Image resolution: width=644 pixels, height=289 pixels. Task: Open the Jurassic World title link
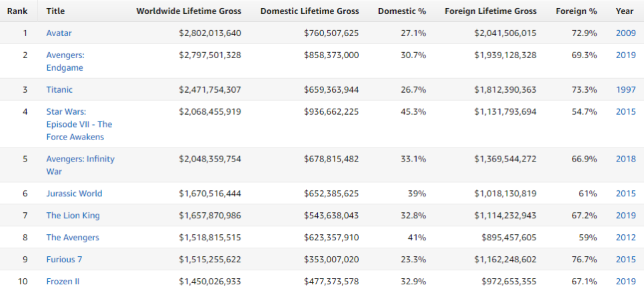click(75, 193)
